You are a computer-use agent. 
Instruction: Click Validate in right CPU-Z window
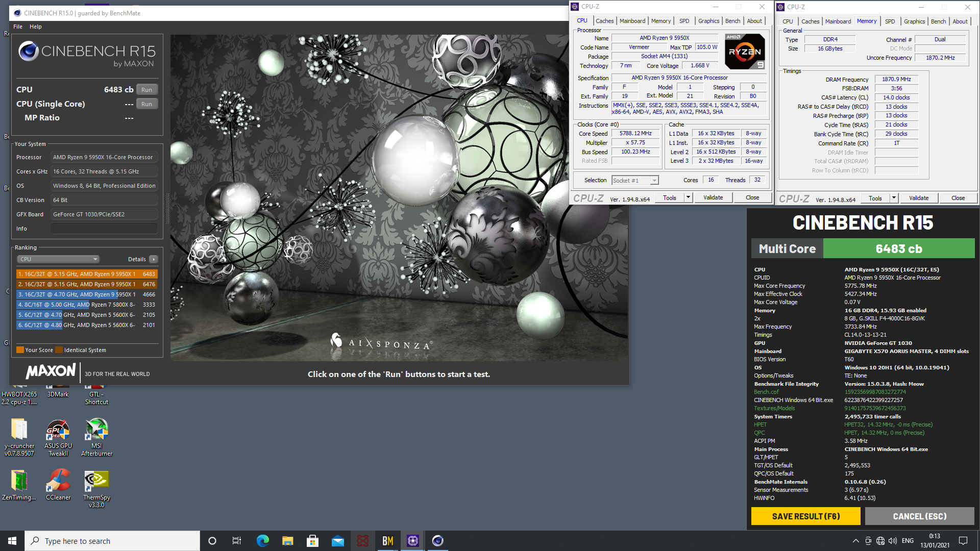(919, 198)
